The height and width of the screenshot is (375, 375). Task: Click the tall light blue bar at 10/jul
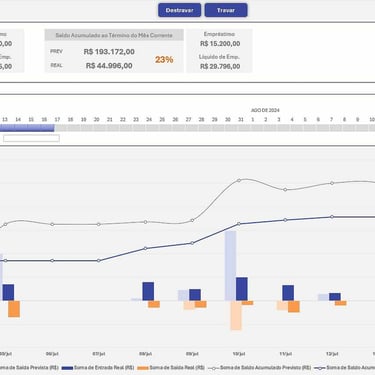pos(230,266)
